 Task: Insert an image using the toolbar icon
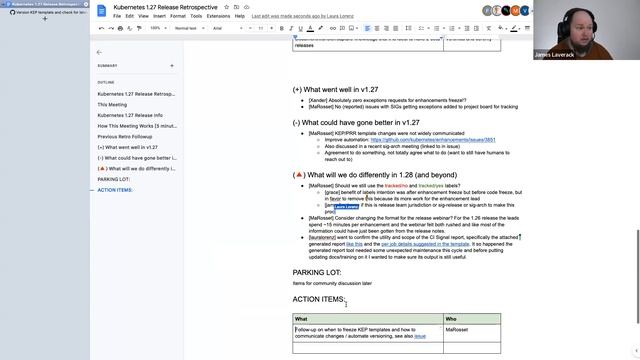(x=351, y=28)
